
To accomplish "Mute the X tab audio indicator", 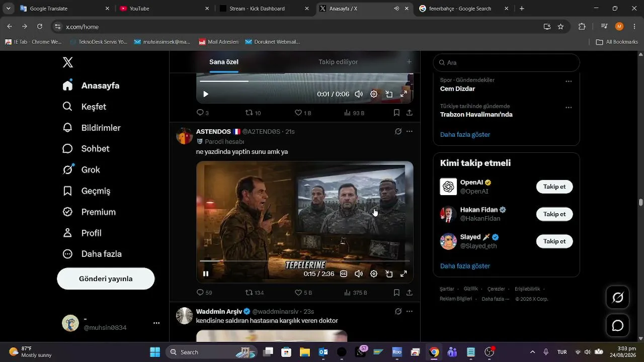I will coord(396,9).
